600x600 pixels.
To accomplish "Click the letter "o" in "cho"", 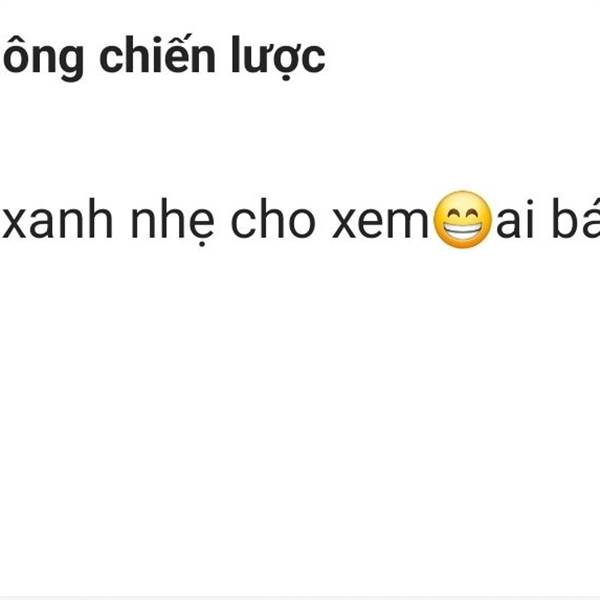I will [x=302, y=223].
